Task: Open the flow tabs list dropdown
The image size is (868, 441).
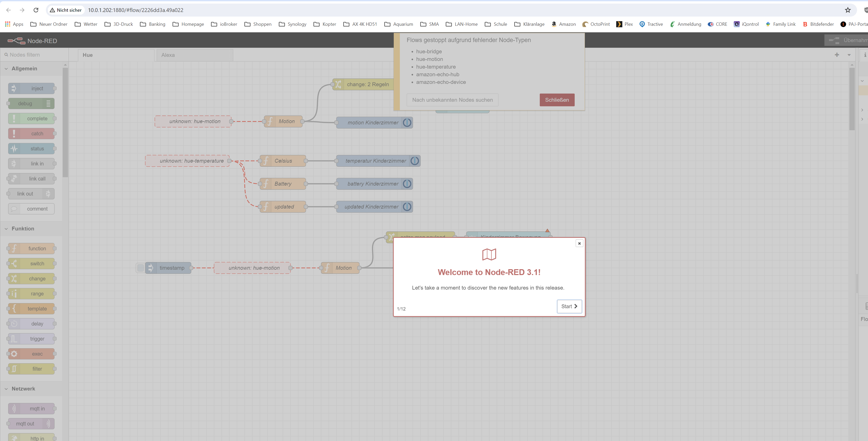Action: click(849, 55)
